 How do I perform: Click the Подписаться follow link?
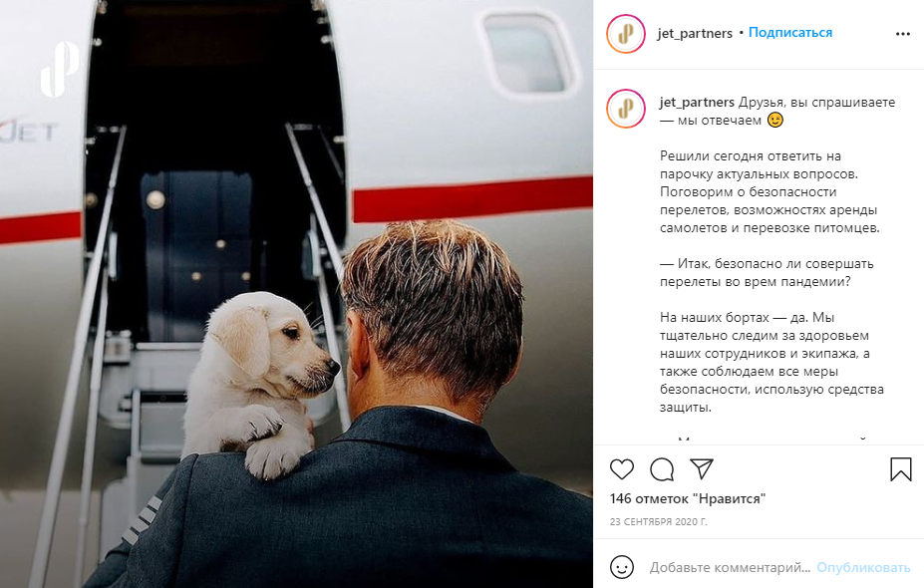point(790,33)
